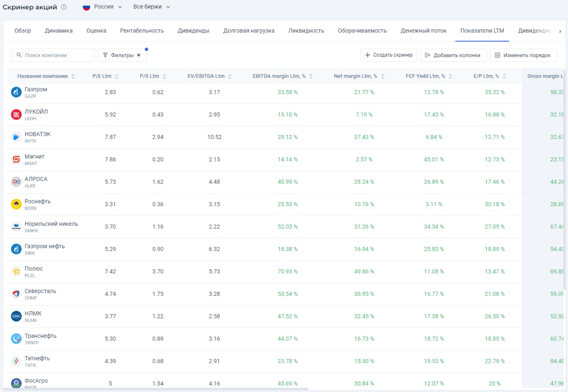Open the Фильтры button
The height and width of the screenshot is (392, 568).
point(122,55)
